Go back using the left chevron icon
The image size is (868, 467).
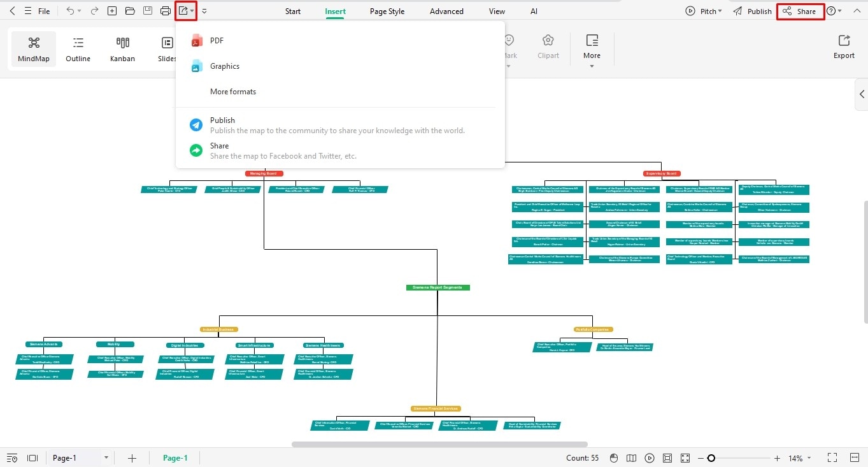(x=12, y=11)
